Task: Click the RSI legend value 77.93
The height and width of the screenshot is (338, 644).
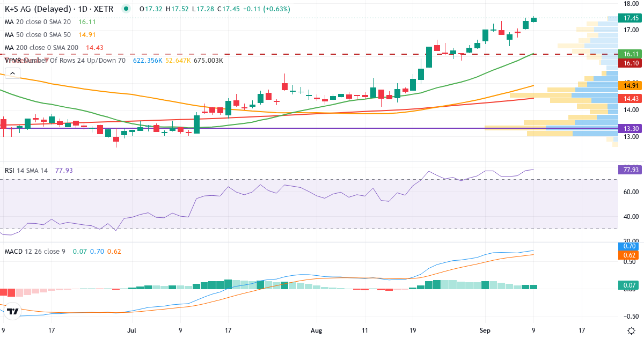Action: click(64, 170)
